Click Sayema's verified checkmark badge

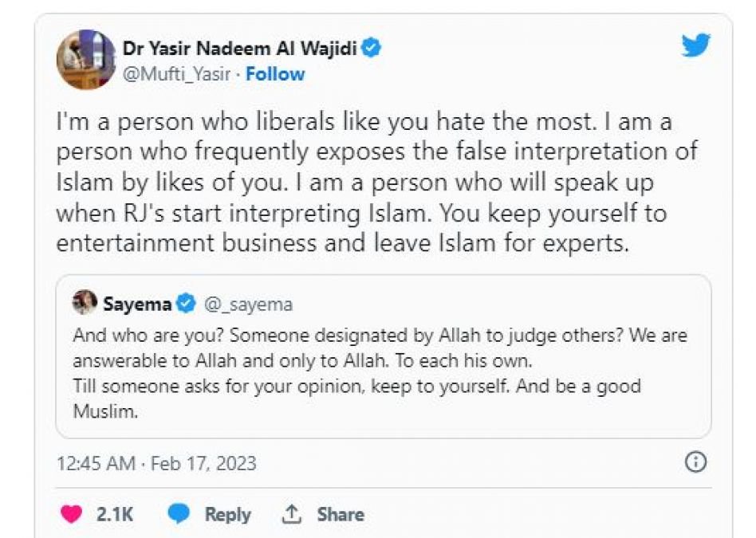(x=186, y=304)
